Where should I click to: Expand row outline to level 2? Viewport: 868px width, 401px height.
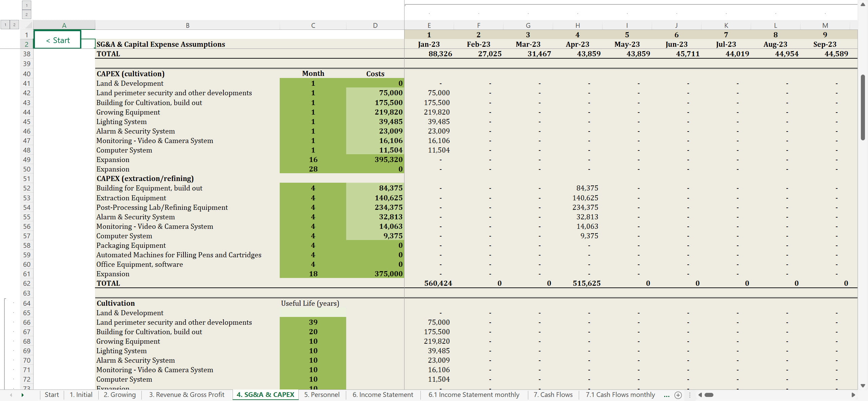pos(14,25)
